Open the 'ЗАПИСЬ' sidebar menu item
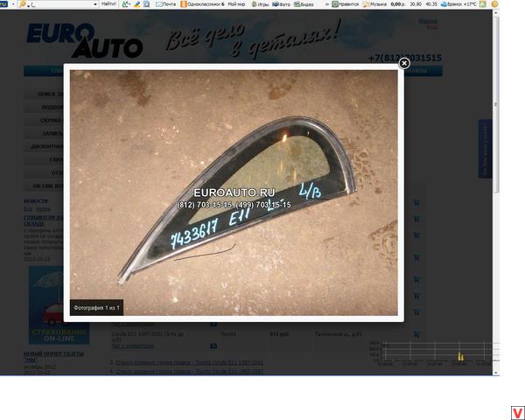 click(44, 133)
